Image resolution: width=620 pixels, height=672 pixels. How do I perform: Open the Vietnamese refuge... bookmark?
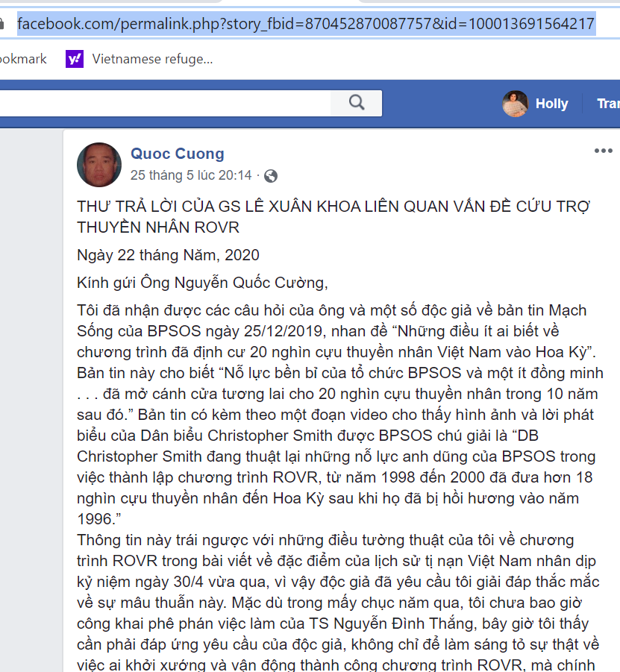point(152,59)
